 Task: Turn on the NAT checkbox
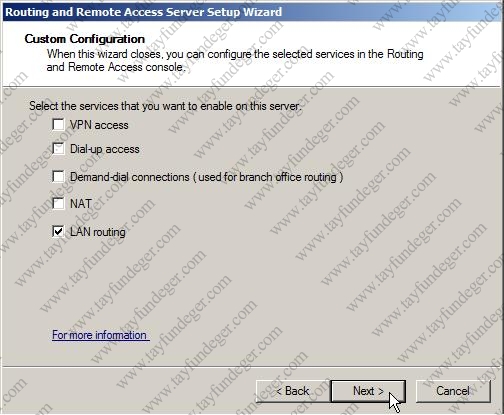(58, 203)
